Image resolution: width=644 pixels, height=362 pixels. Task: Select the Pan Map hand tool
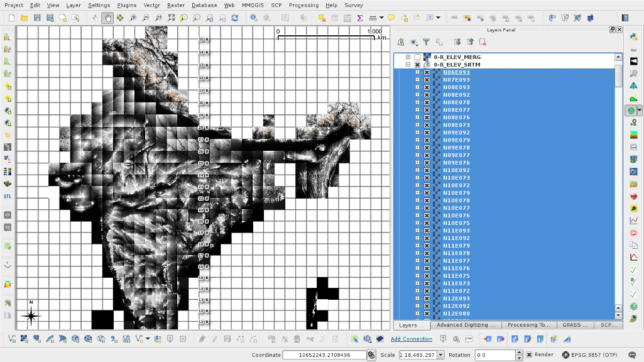pyautogui.click(x=107, y=18)
